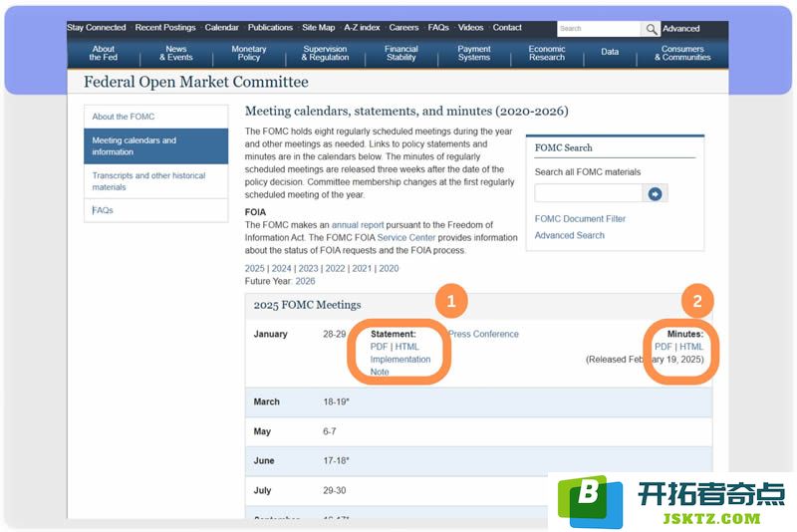This screenshot has height=532, width=797.
Task: Jump to 2022 meetings year link
Action: (x=336, y=269)
